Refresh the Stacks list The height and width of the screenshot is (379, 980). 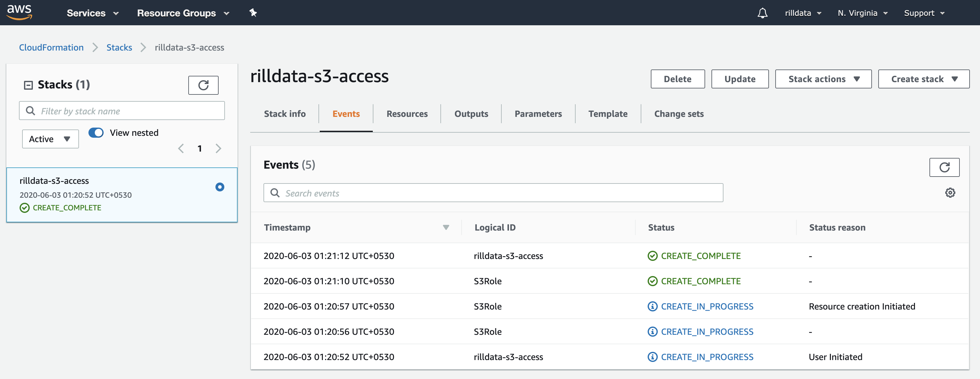pyautogui.click(x=203, y=85)
